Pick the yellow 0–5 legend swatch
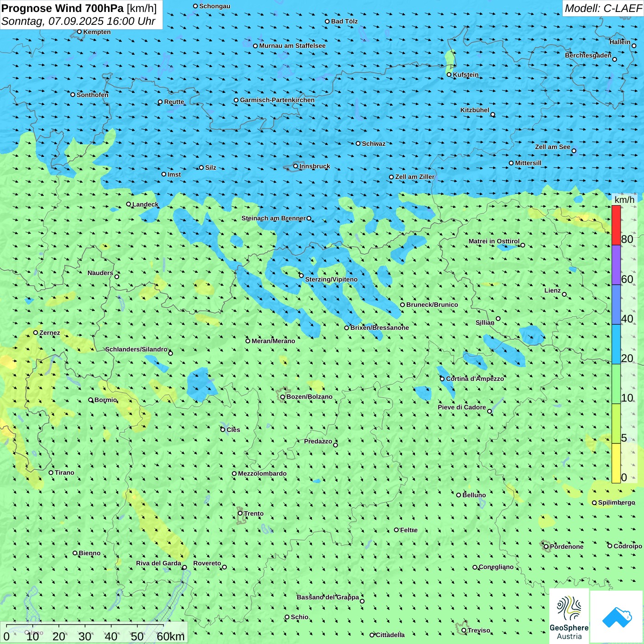The image size is (644, 644). point(616,463)
